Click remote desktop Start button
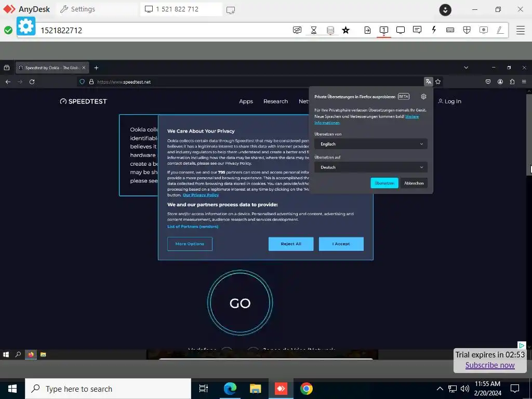The image size is (532, 399). [x=6, y=354]
